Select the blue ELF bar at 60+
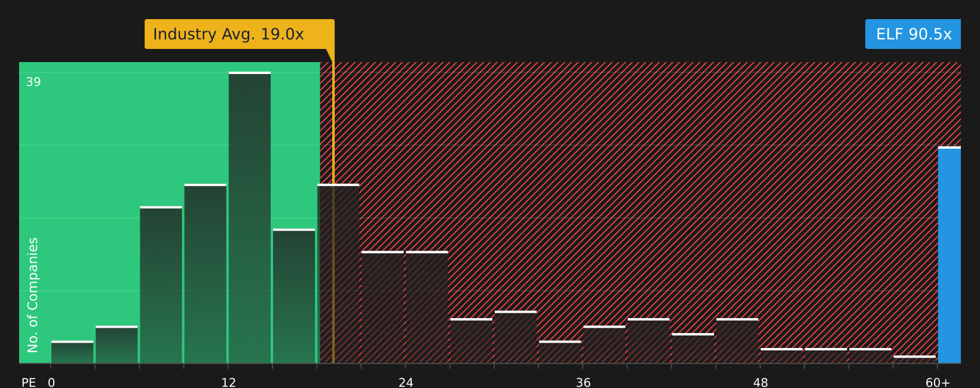Screen dimensions: 980x388 point(950,255)
